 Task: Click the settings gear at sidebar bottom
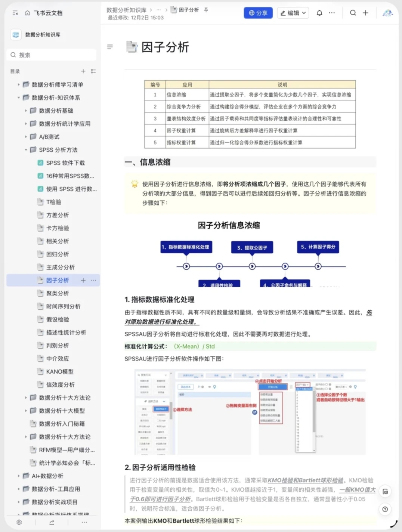point(19,522)
